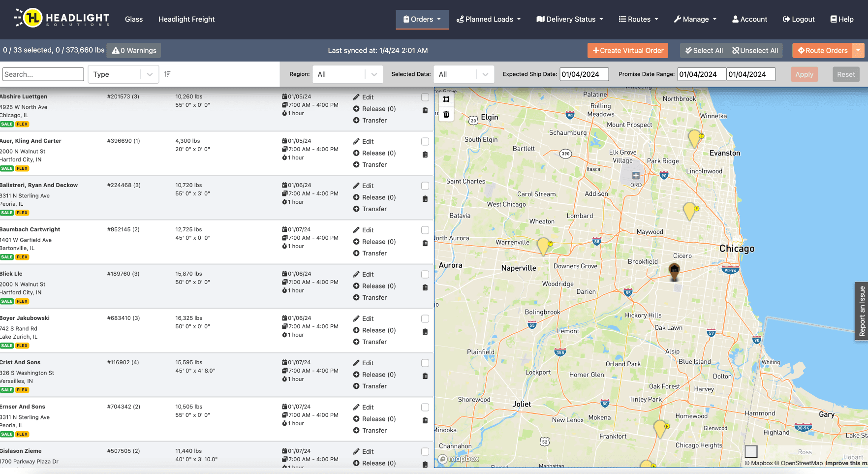Open the Planned Loads menu
The width and height of the screenshot is (868, 474).
[x=489, y=19]
